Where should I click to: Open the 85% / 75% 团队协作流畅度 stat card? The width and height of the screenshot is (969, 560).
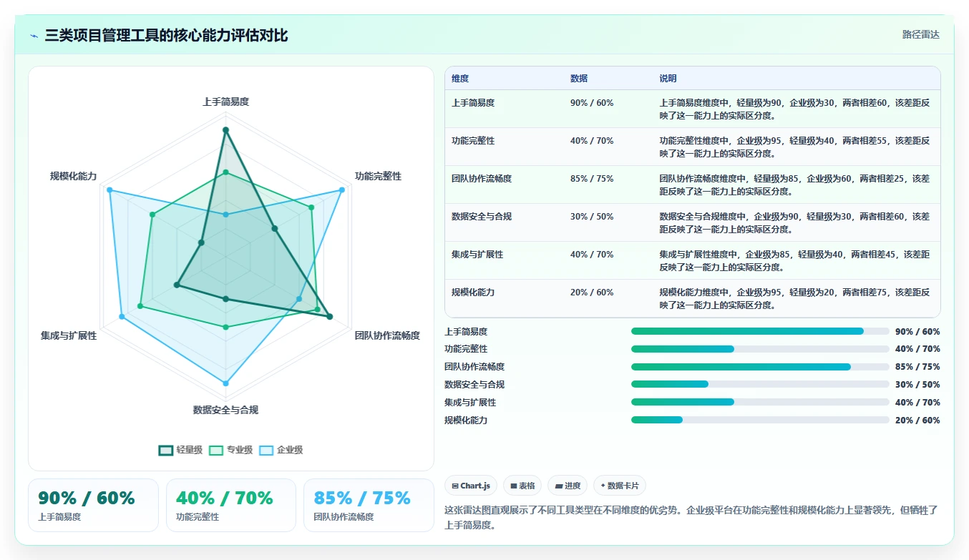pos(369,505)
